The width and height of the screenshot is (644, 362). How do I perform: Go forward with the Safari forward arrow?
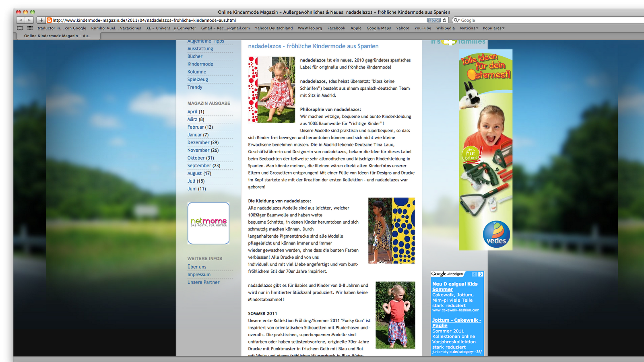[x=29, y=20]
